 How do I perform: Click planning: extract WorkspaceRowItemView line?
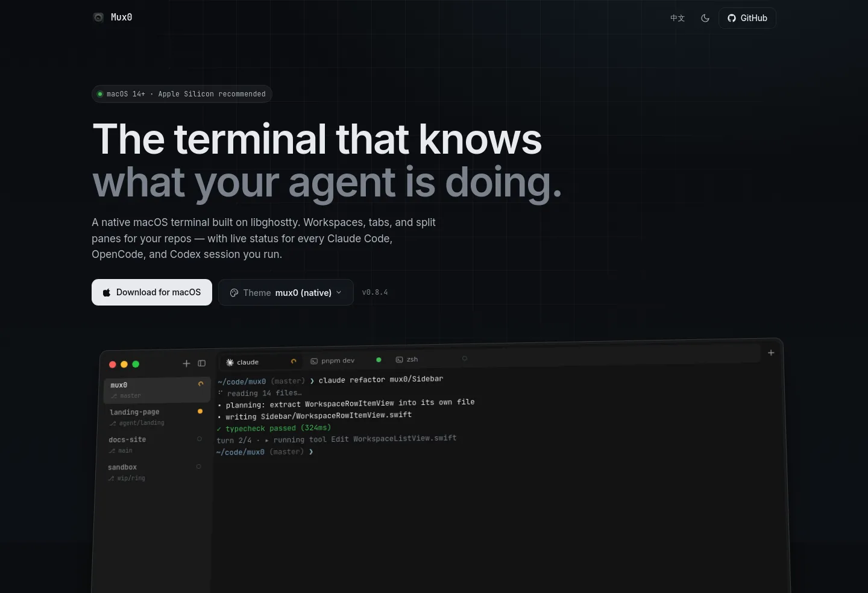point(346,403)
